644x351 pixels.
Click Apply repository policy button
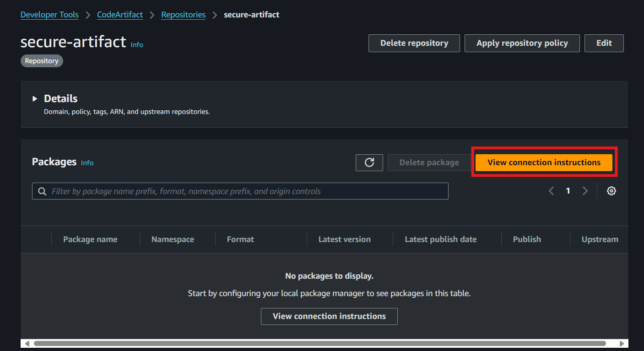522,43
